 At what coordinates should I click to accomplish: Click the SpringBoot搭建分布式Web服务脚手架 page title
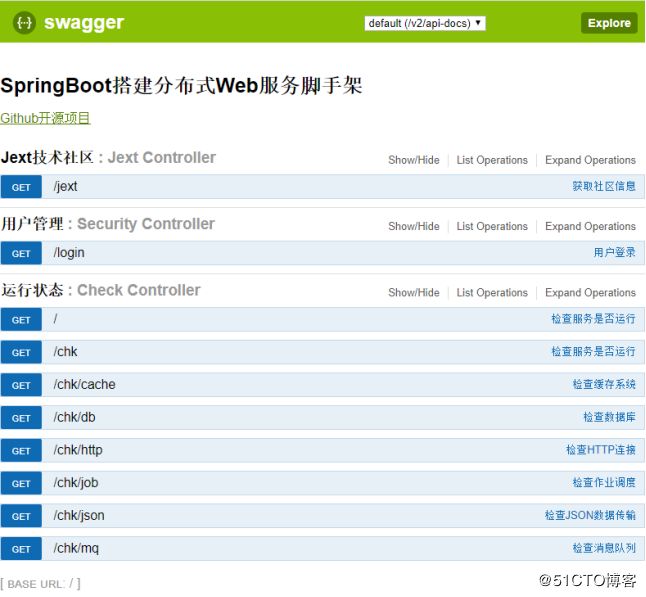point(181,86)
